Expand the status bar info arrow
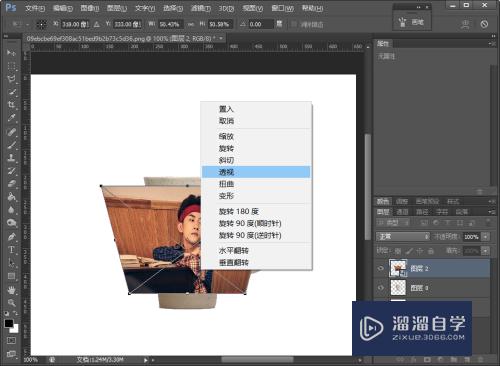This screenshot has width=500, height=366. click(x=146, y=360)
